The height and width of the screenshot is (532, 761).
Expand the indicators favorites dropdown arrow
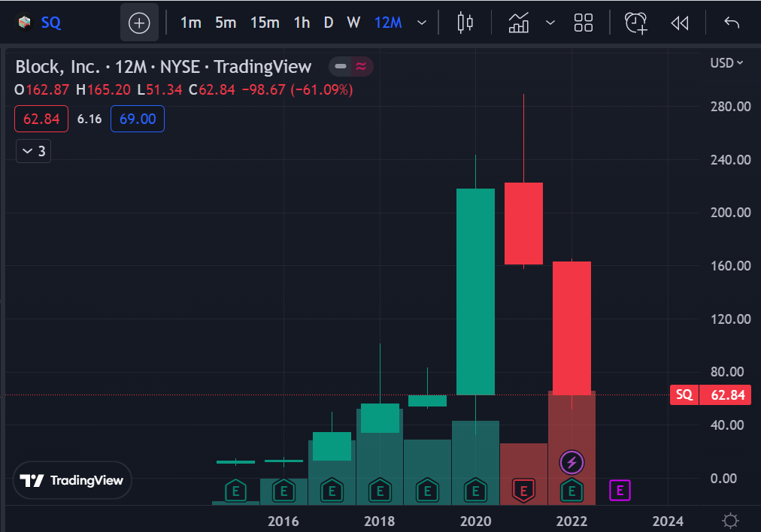click(x=550, y=23)
